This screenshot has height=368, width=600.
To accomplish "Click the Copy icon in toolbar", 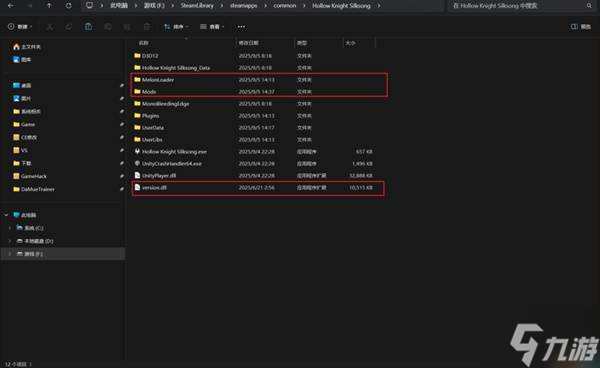I will (69, 26).
